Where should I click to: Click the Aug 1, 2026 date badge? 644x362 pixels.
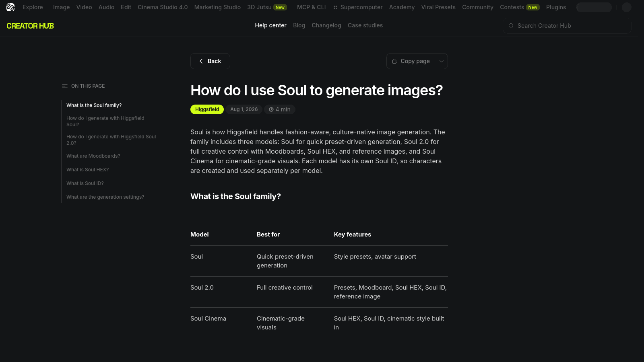(x=244, y=109)
